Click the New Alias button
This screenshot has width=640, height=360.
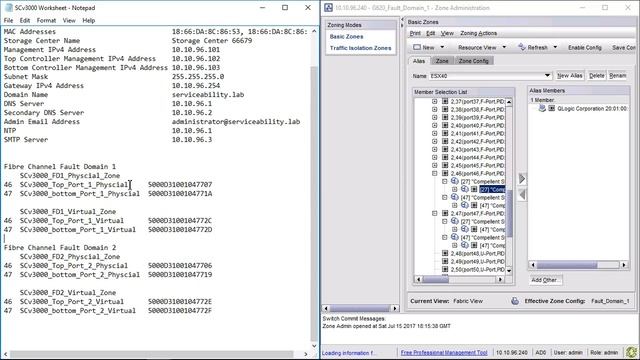pos(570,76)
